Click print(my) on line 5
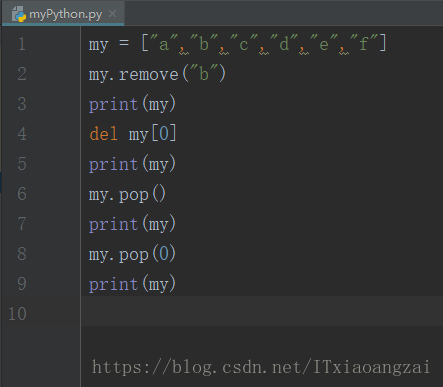443x387 pixels. pos(132,164)
